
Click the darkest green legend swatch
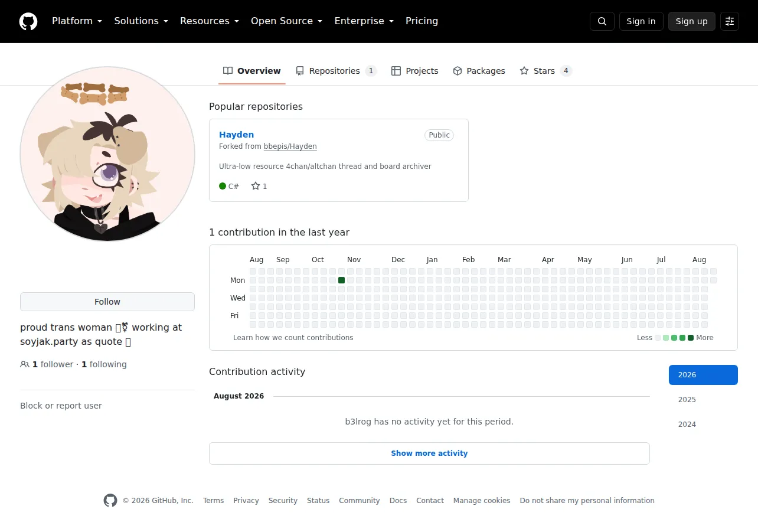pyautogui.click(x=691, y=338)
